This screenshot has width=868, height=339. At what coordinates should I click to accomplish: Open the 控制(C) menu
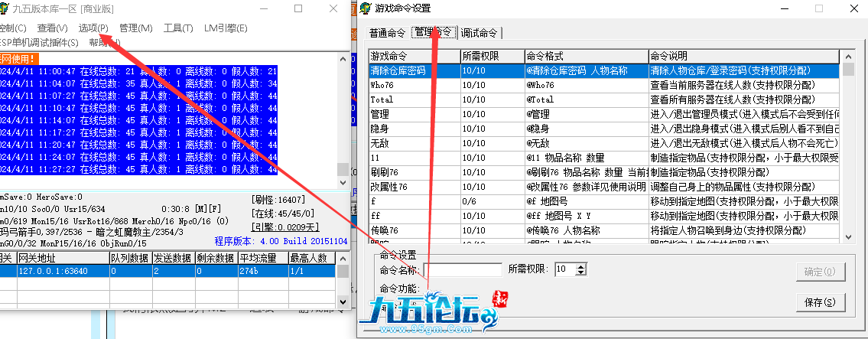12,28
